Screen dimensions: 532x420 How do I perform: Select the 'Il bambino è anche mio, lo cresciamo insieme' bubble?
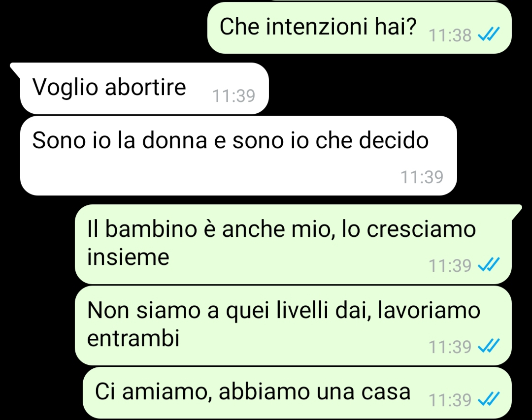(x=293, y=244)
